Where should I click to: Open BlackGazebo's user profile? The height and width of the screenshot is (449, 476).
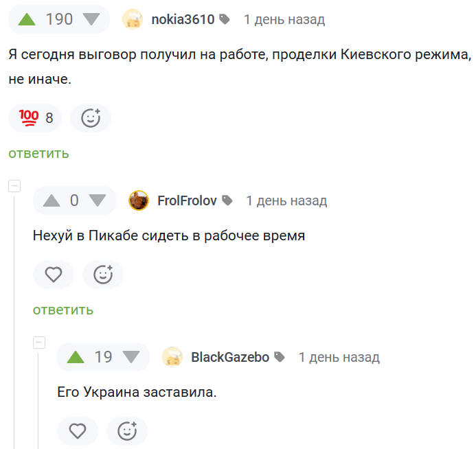click(x=229, y=357)
